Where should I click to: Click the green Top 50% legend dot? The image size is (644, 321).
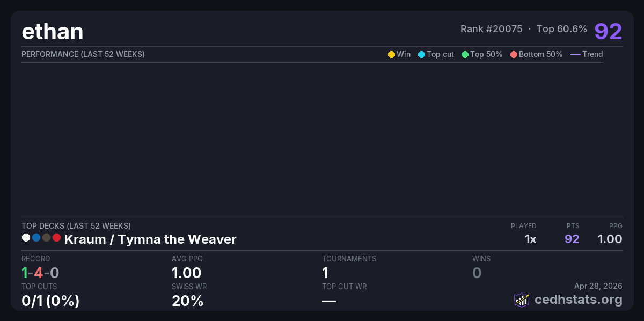tap(465, 54)
